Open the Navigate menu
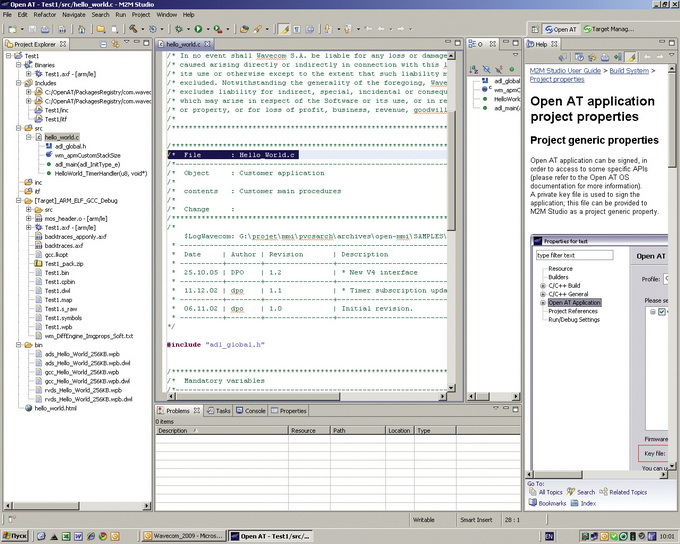The height and width of the screenshot is (544, 680). pyautogui.click(x=74, y=14)
